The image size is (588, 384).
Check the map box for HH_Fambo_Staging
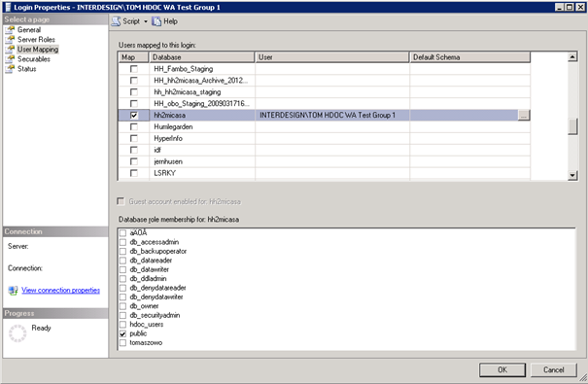pos(133,69)
